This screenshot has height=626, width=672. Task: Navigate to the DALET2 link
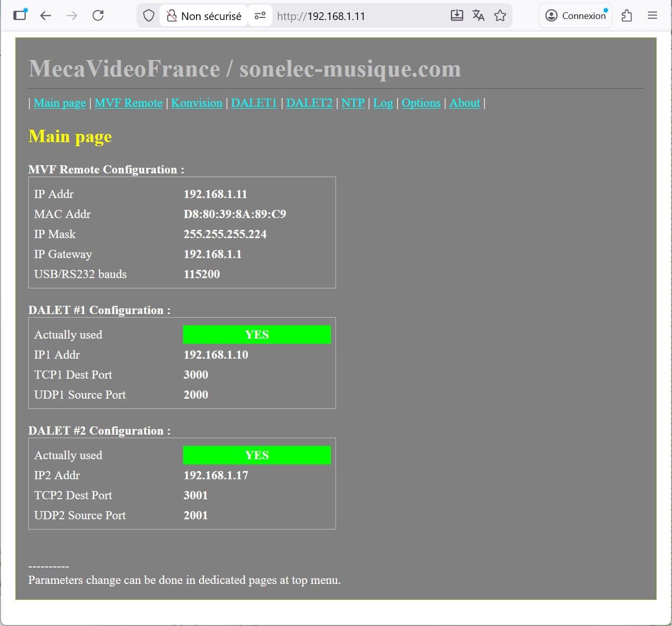(309, 103)
